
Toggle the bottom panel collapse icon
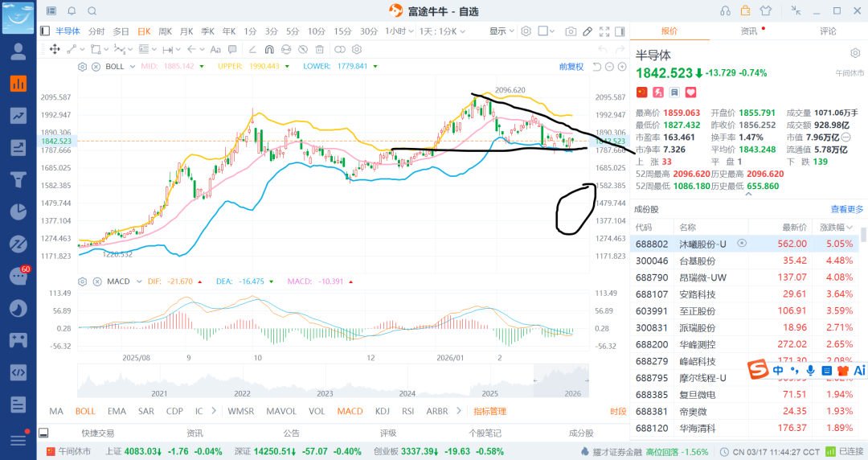click(x=43, y=433)
